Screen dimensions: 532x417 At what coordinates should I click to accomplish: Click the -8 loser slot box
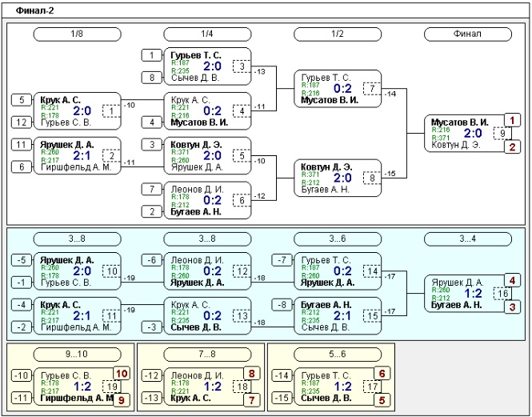point(282,305)
